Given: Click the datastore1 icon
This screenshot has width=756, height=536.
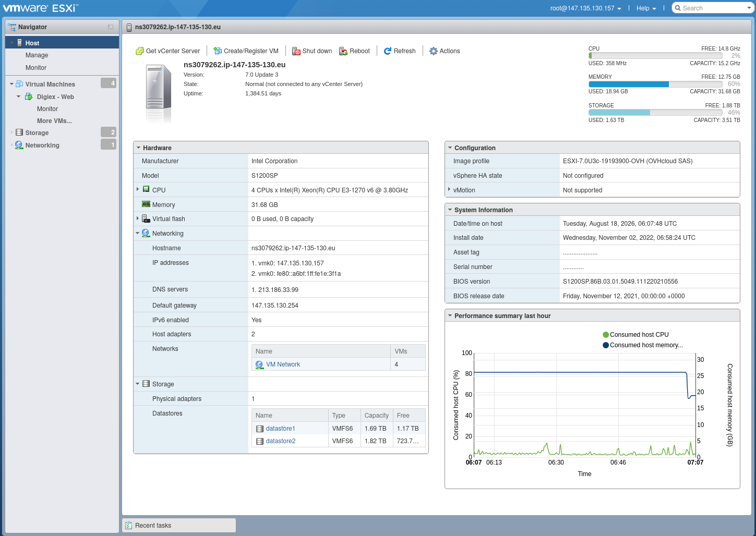Looking at the screenshot, I should coord(260,429).
